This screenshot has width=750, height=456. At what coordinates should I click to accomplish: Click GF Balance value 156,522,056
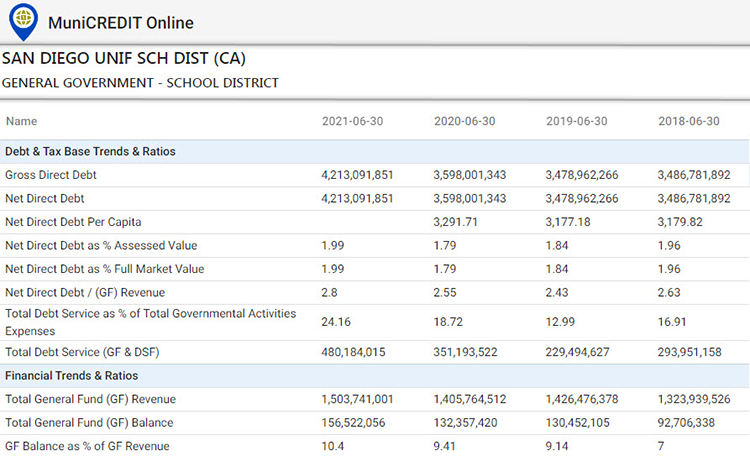pos(353,423)
